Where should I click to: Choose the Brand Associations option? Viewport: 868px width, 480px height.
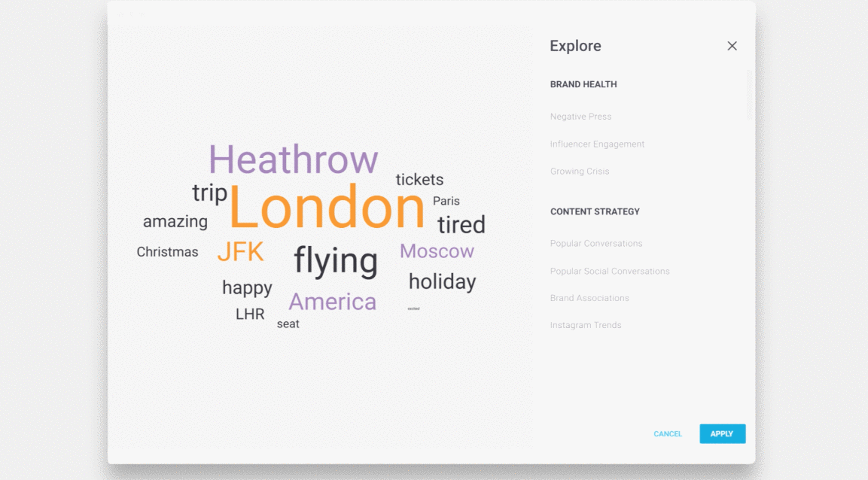[x=589, y=298]
